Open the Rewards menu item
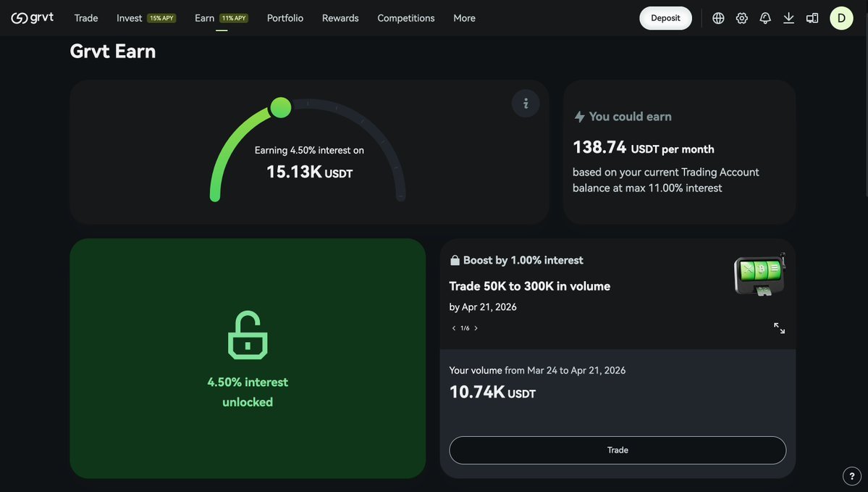This screenshot has width=868, height=492. point(340,18)
